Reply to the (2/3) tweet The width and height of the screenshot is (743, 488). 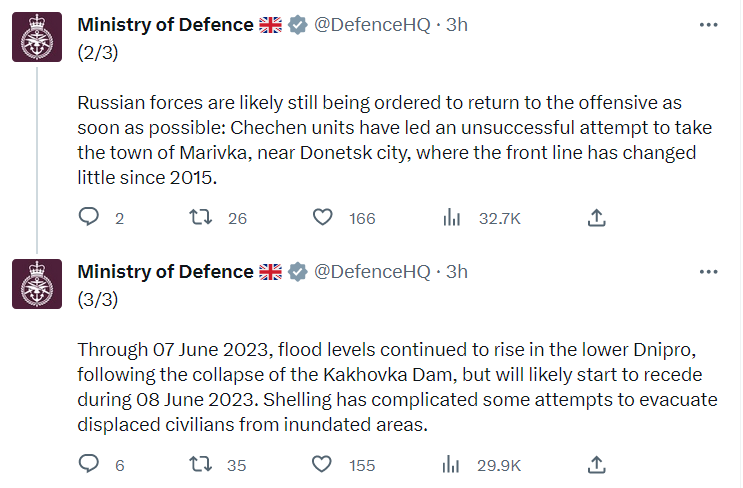tap(88, 217)
